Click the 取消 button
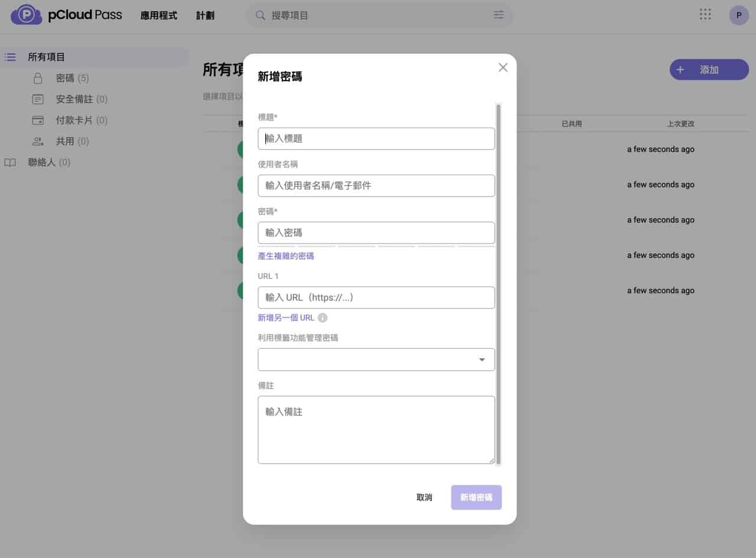 point(424,498)
